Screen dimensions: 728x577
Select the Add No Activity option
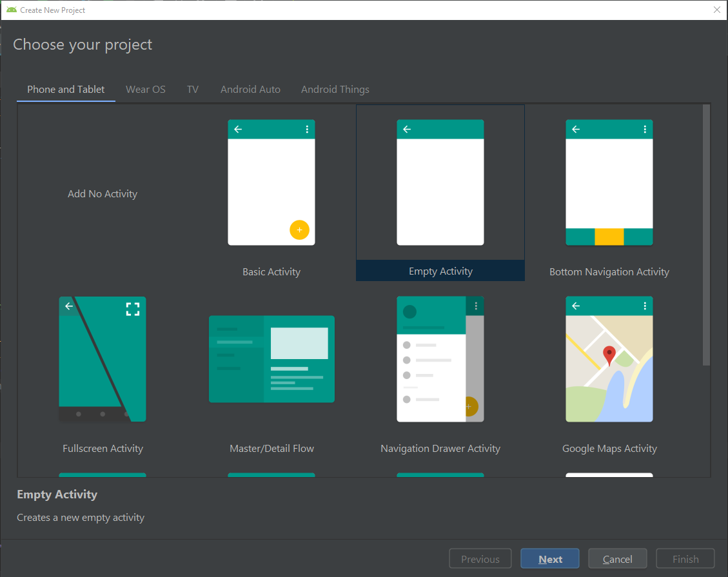point(102,193)
